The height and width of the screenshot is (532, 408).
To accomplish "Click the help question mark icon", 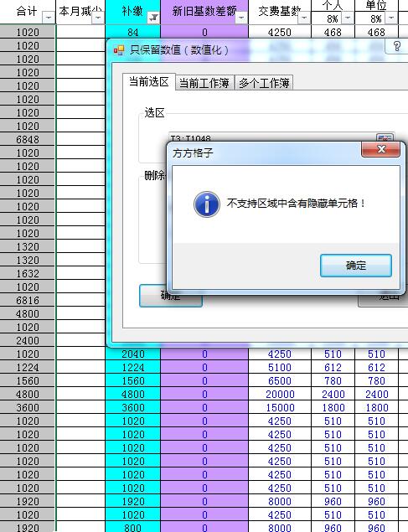I will coord(397,46).
